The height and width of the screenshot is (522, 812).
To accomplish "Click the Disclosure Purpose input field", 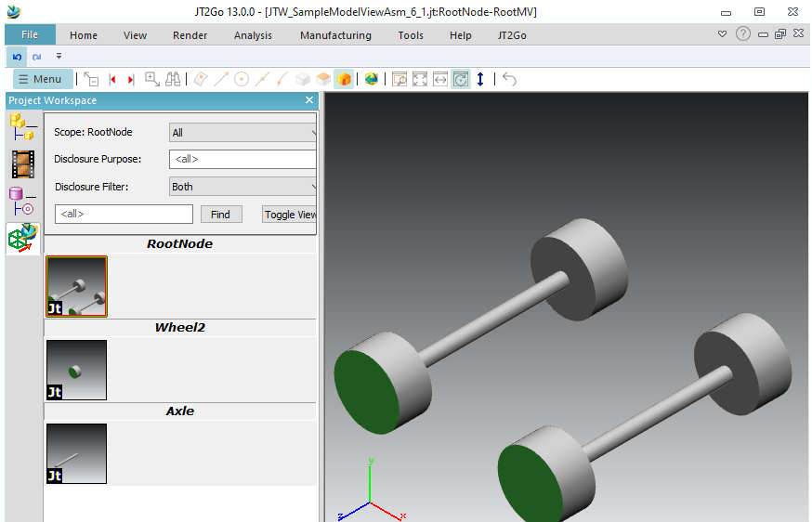I will [x=243, y=159].
